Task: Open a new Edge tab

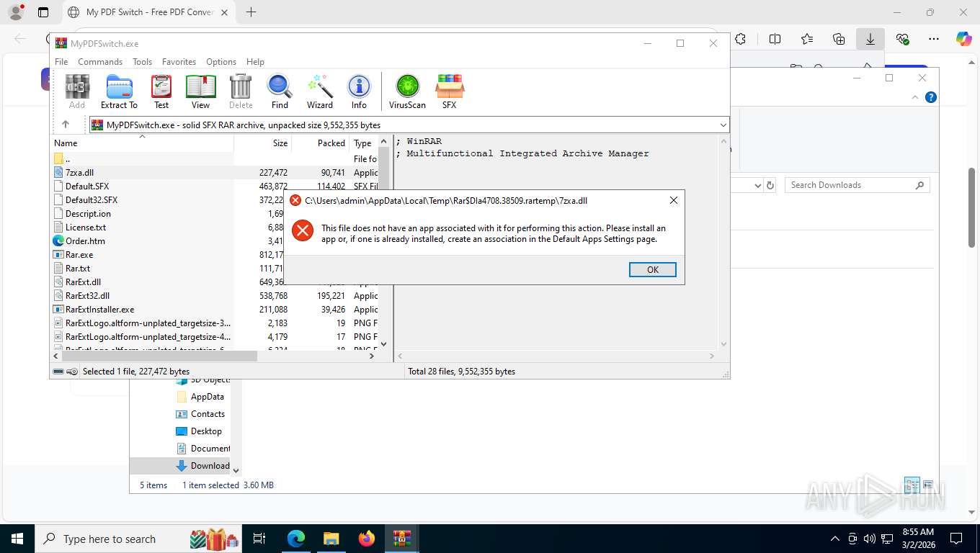Action: tap(251, 12)
